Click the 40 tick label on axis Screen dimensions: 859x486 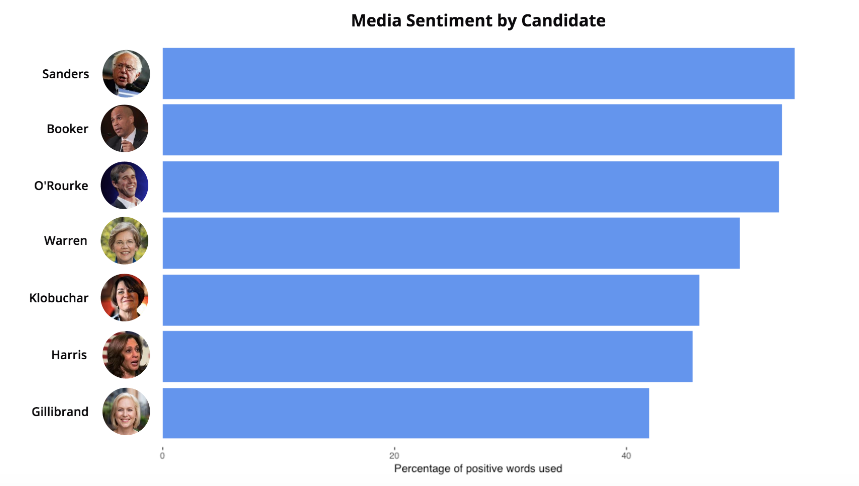click(x=626, y=455)
